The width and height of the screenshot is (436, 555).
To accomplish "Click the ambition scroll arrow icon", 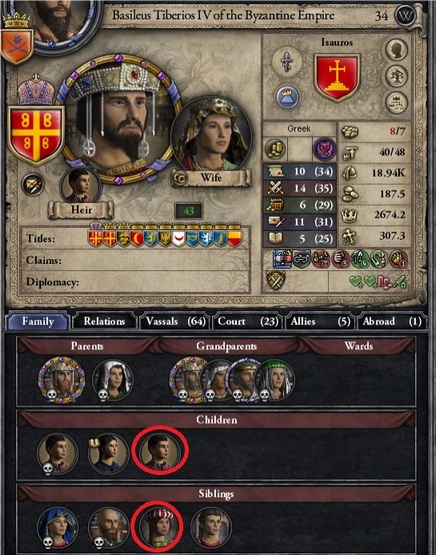I will coord(33,184).
